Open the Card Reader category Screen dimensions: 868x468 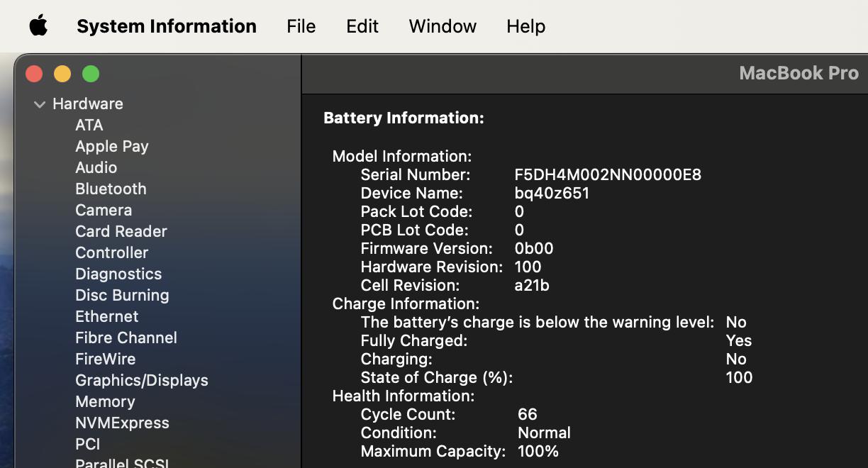[121, 231]
